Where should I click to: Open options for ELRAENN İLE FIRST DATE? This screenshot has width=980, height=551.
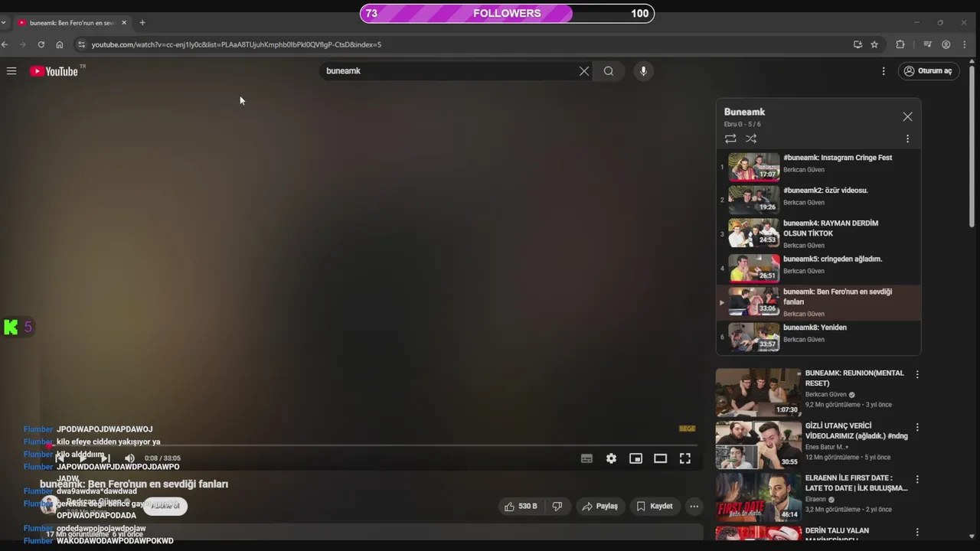pyautogui.click(x=917, y=479)
